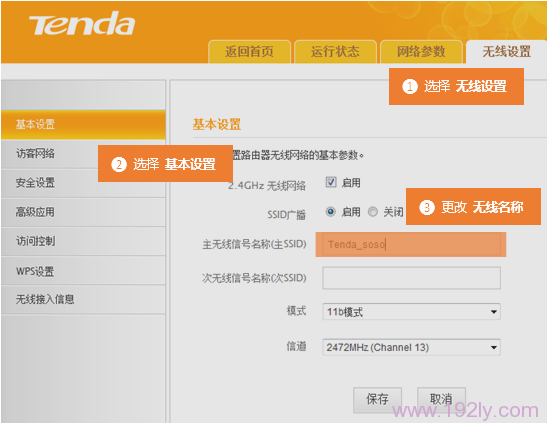Click the 模式 label
Image resolution: width=548 pixels, height=425 pixels.
(x=296, y=310)
